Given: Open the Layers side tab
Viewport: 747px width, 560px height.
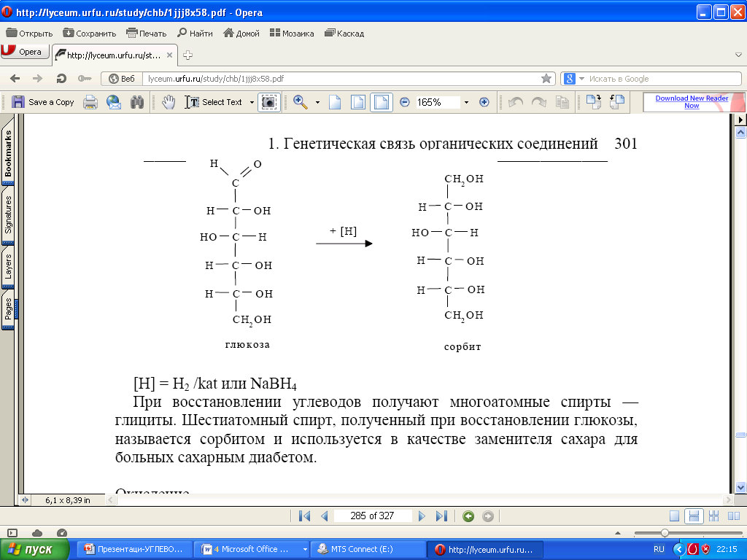Looking at the screenshot, I should click(8, 267).
